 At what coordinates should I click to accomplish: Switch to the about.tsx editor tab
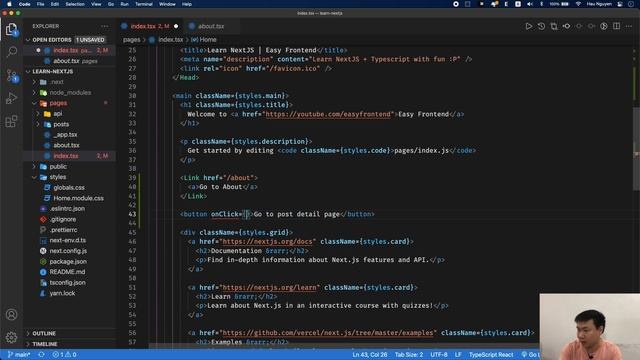click(x=211, y=26)
